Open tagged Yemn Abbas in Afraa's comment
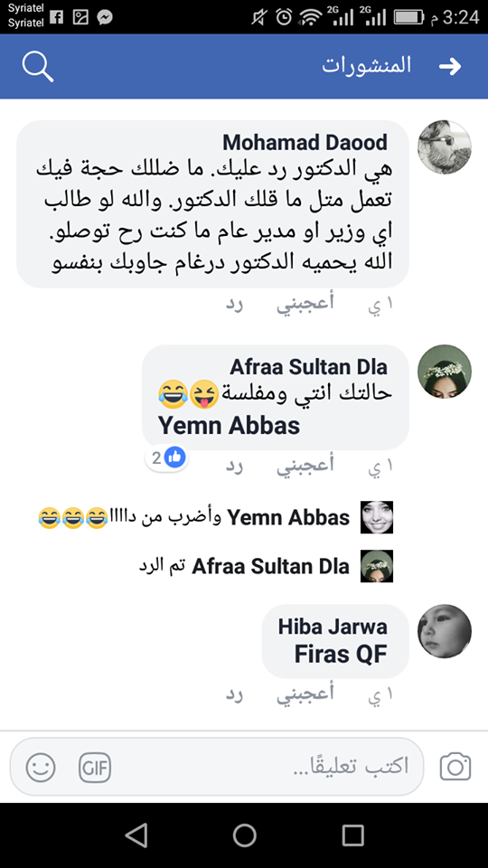The width and height of the screenshot is (488, 868). [229, 426]
